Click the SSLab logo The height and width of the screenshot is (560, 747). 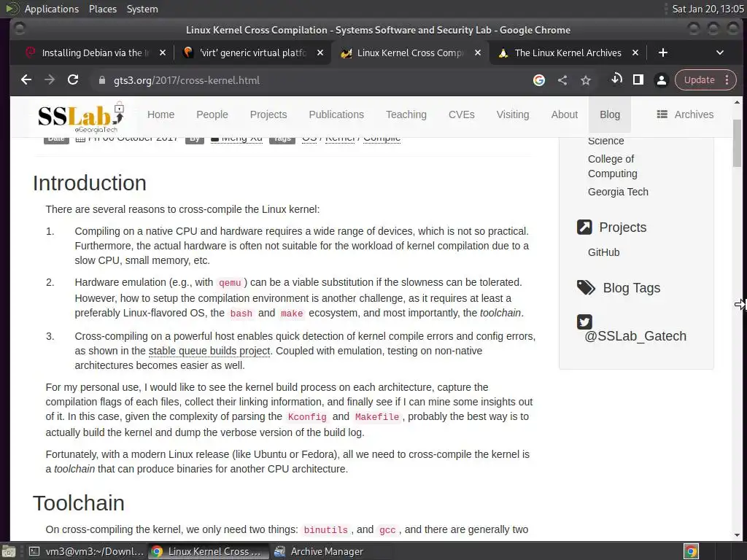(x=81, y=116)
